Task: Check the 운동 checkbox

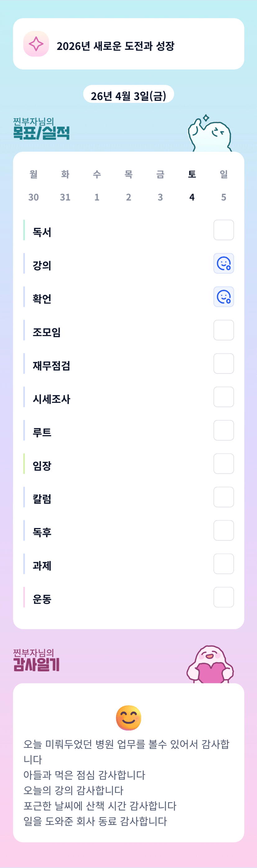Action: pyautogui.click(x=224, y=597)
